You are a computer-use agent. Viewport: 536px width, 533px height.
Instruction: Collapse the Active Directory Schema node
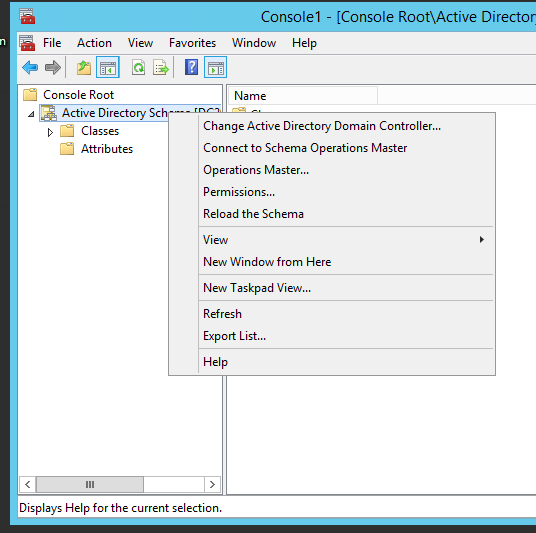point(31,114)
